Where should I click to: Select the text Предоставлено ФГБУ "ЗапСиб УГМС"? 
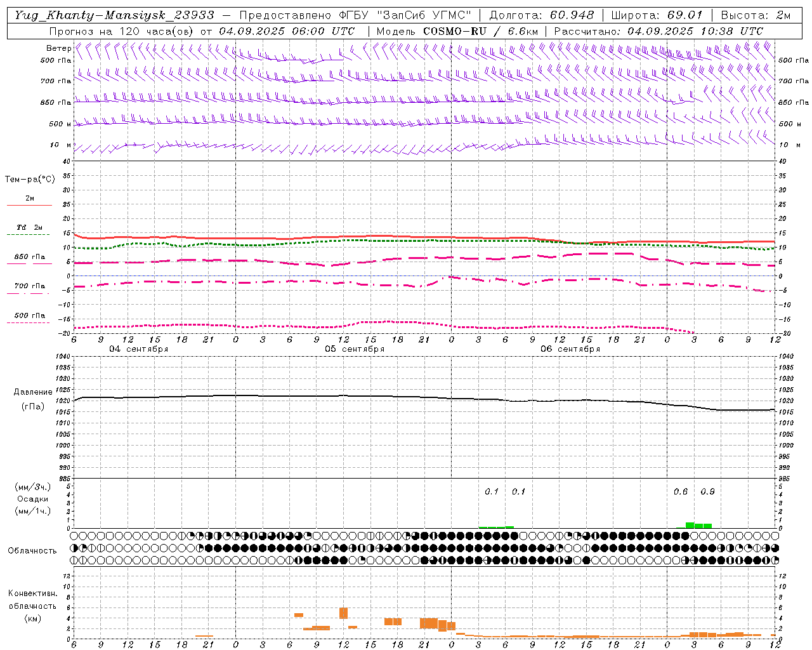(355, 15)
